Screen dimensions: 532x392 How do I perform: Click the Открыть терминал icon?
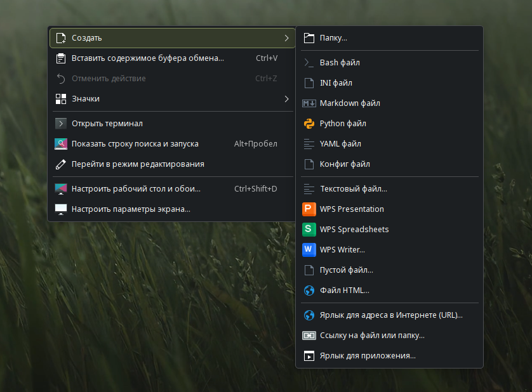[x=61, y=124]
